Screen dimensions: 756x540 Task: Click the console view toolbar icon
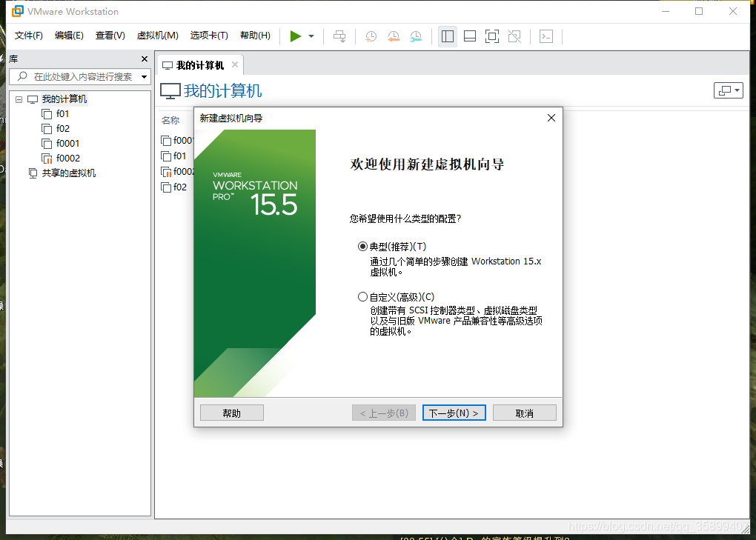click(546, 36)
